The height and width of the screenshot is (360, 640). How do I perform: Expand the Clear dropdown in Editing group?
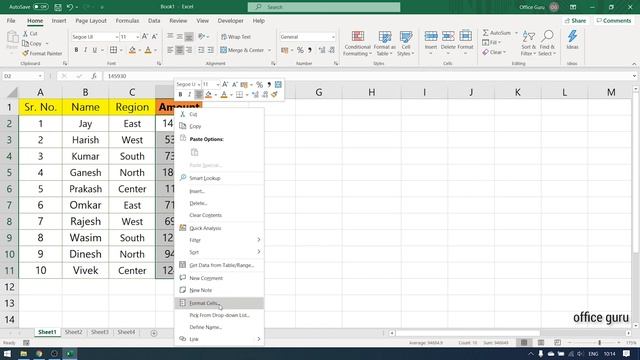tap(504, 52)
